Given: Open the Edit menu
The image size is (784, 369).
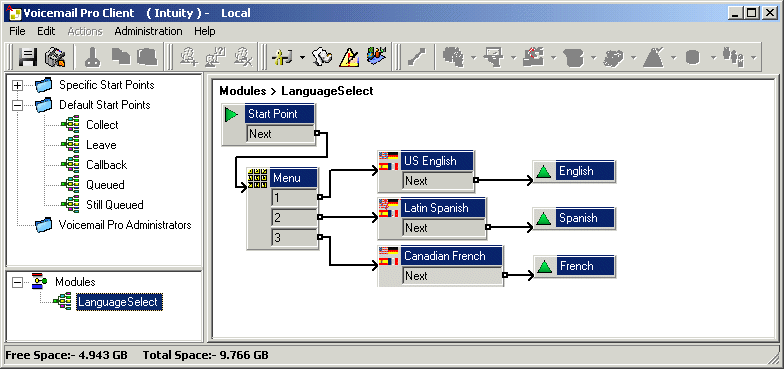Looking at the screenshot, I should pyautogui.click(x=46, y=31).
